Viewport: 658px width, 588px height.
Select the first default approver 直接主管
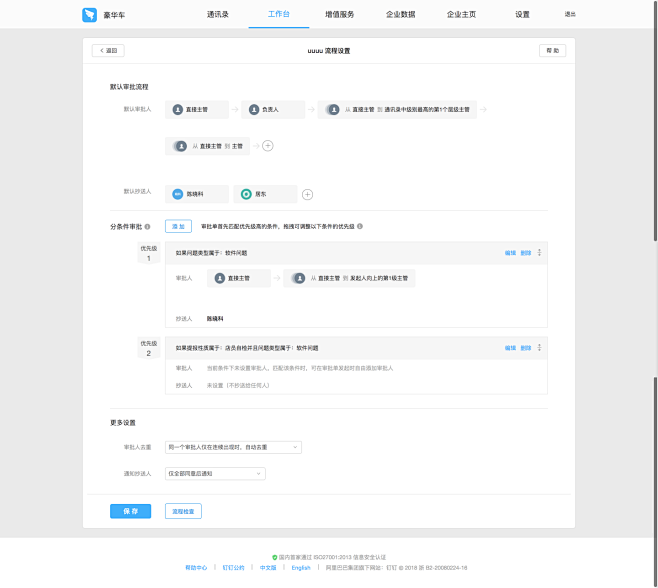tap(197, 110)
